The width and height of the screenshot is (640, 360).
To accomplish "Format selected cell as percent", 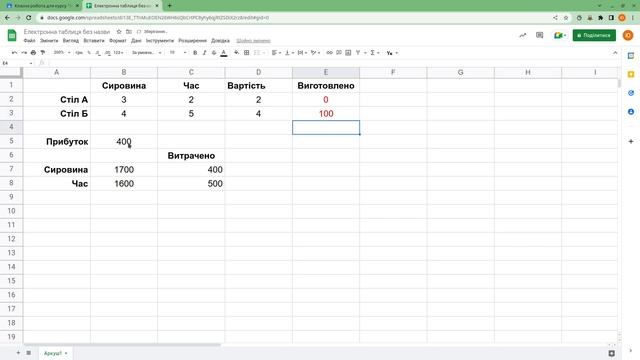I will coord(89,53).
